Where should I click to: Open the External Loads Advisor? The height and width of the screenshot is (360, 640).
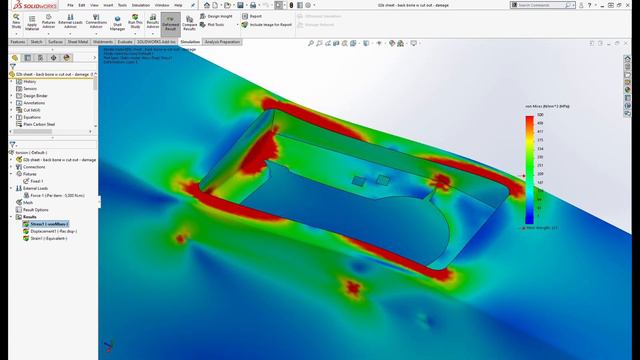pyautogui.click(x=70, y=21)
